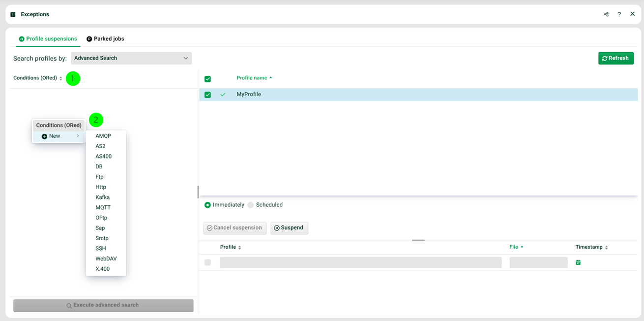Click the green checkmark next to MyProfile
The width and height of the screenshot is (644, 321).
pyautogui.click(x=223, y=95)
